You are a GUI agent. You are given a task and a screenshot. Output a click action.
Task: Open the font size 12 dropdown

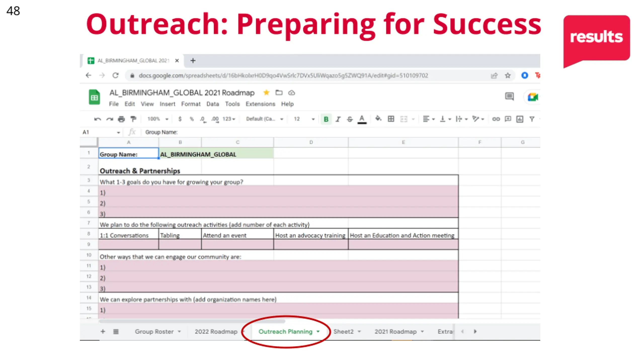pyautogui.click(x=304, y=119)
